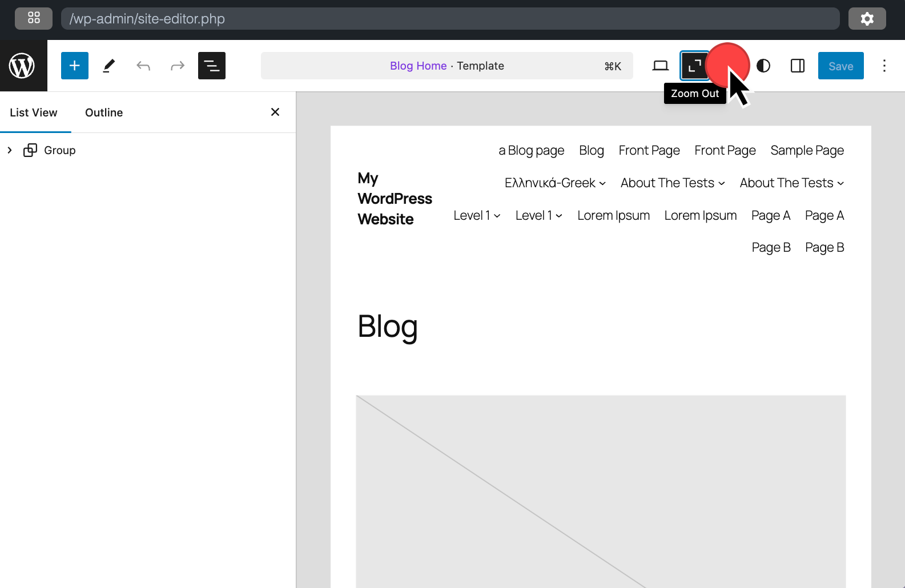Switch to the Outline tab
Image resolution: width=905 pixels, height=588 pixels.
104,112
